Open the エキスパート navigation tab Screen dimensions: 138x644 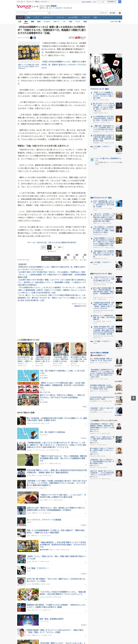pyautogui.click(x=48, y=17)
